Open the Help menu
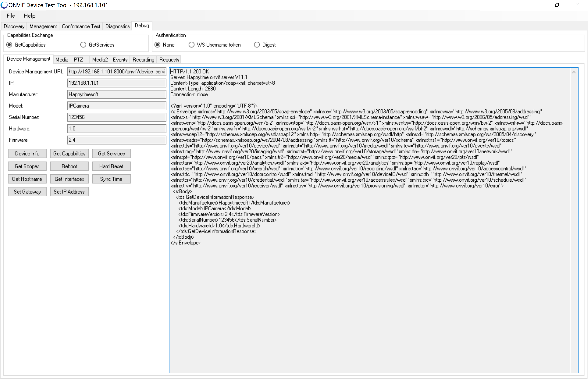This screenshot has height=379, width=588. 29,16
